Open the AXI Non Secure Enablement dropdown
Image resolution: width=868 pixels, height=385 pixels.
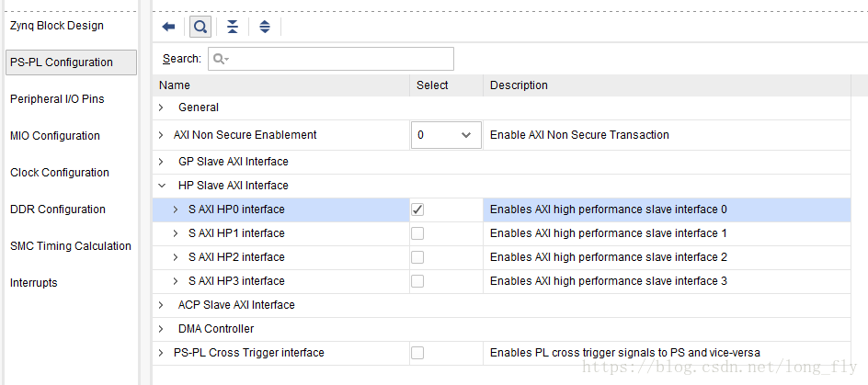pyautogui.click(x=445, y=135)
